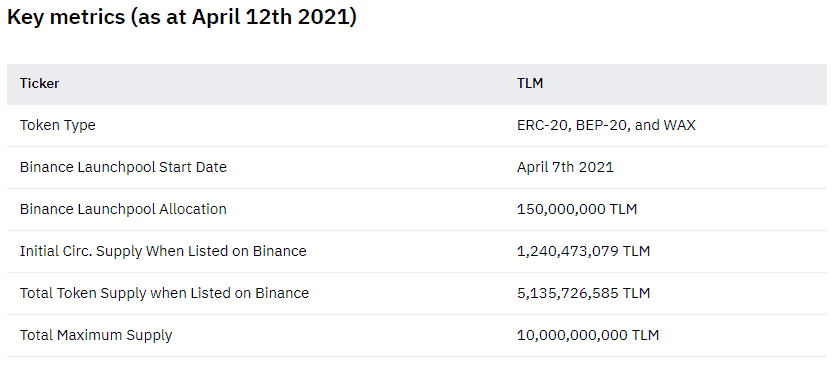Click the 5,135,726,585 TLM value
This screenshot has height=368, width=836.
(583, 293)
